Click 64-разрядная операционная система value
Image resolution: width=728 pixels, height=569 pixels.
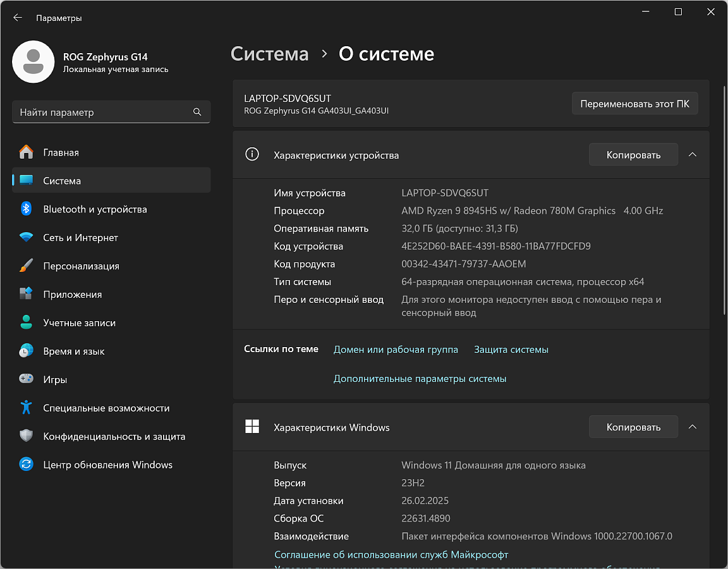(523, 281)
